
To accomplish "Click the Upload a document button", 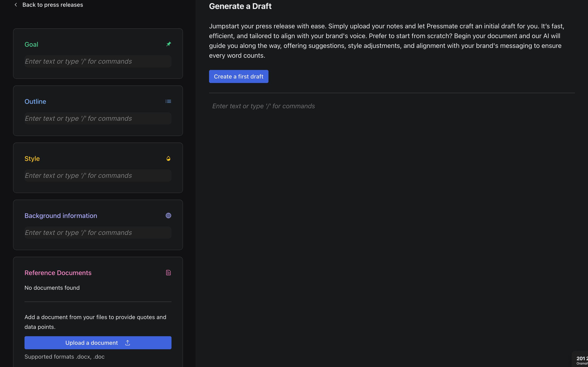I will coord(98,343).
